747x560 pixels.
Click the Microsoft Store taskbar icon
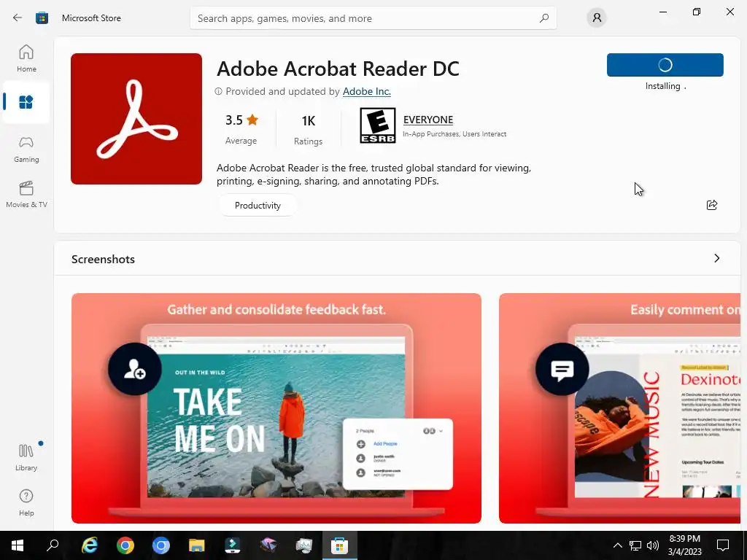click(340, 545)
